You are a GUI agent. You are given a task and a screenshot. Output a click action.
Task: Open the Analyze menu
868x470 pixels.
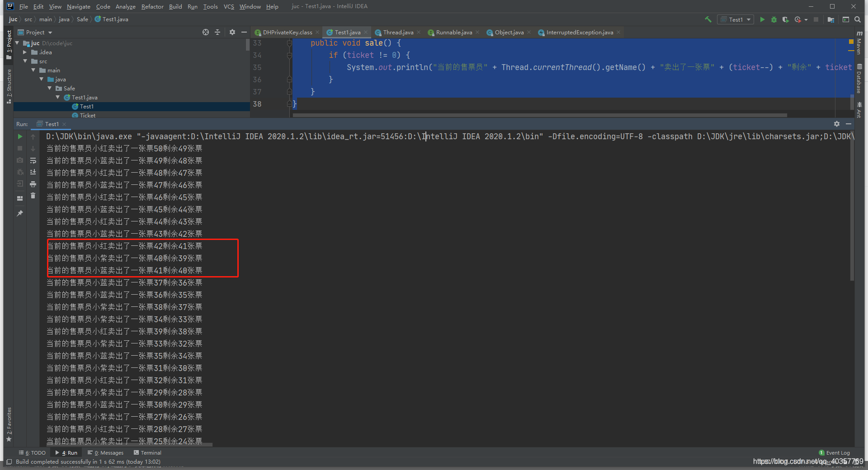coord(125,6)
